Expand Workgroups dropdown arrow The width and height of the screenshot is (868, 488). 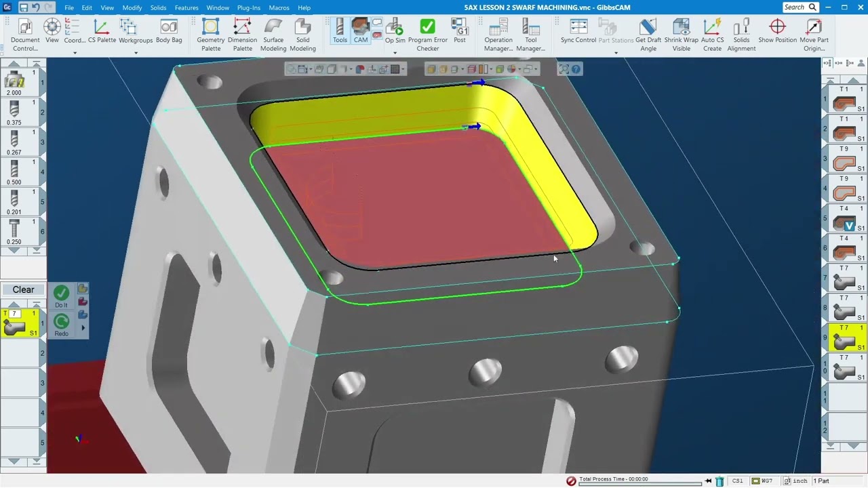click(x=136, y=52)
